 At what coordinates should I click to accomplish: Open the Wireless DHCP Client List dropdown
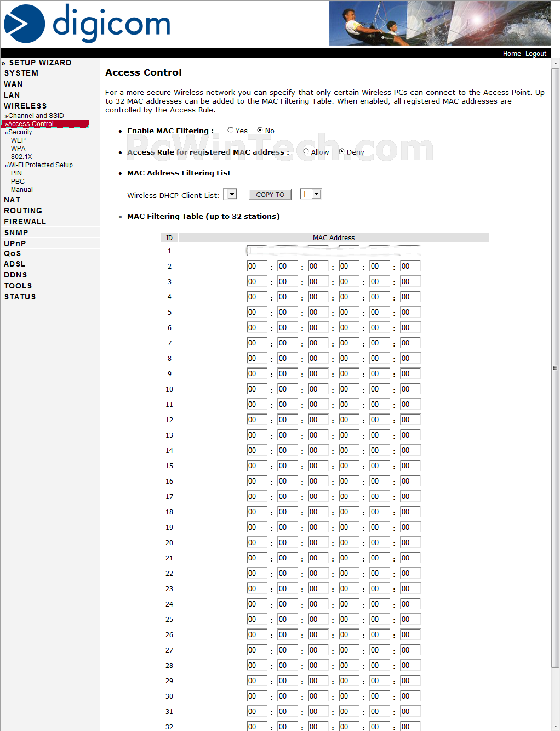[x=230, y=194]
